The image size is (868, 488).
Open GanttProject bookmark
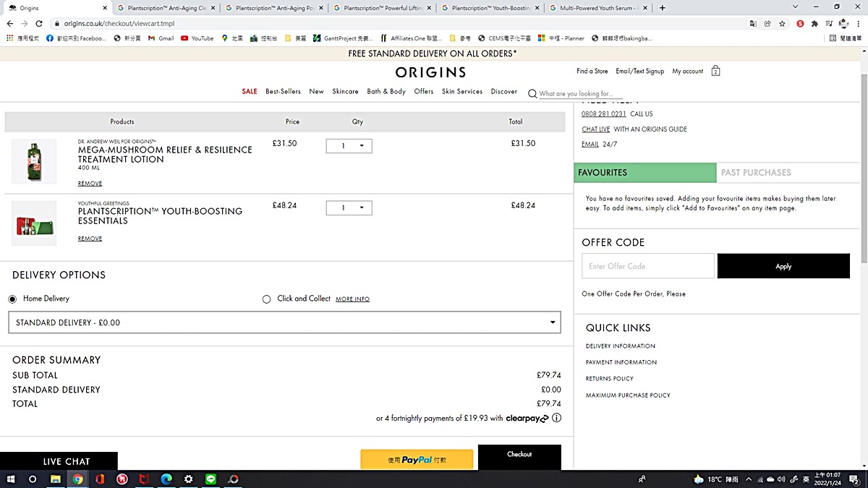343,38
